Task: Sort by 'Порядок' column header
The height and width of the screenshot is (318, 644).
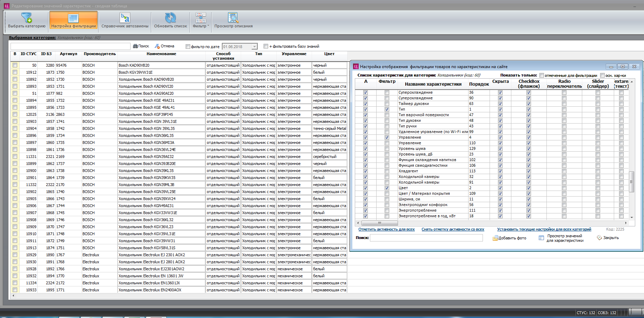Action: pyautogui.click(x=479, y=84)
